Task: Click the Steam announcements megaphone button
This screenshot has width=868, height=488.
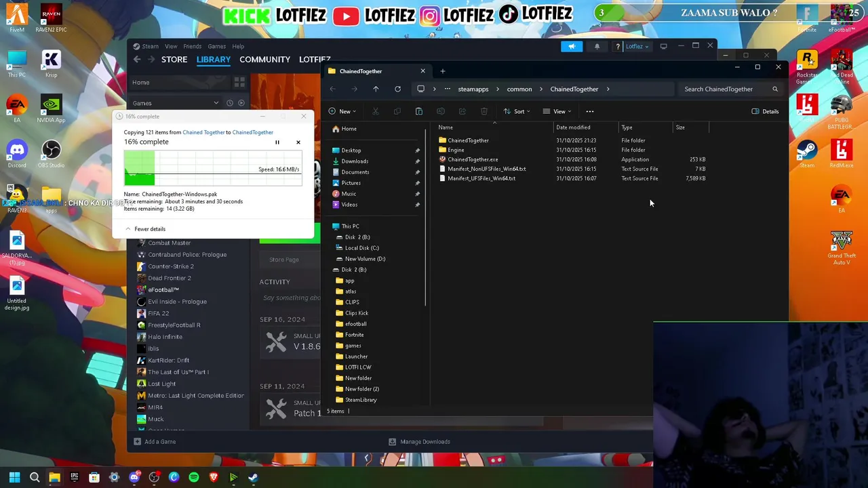Action: click(572, 47)
